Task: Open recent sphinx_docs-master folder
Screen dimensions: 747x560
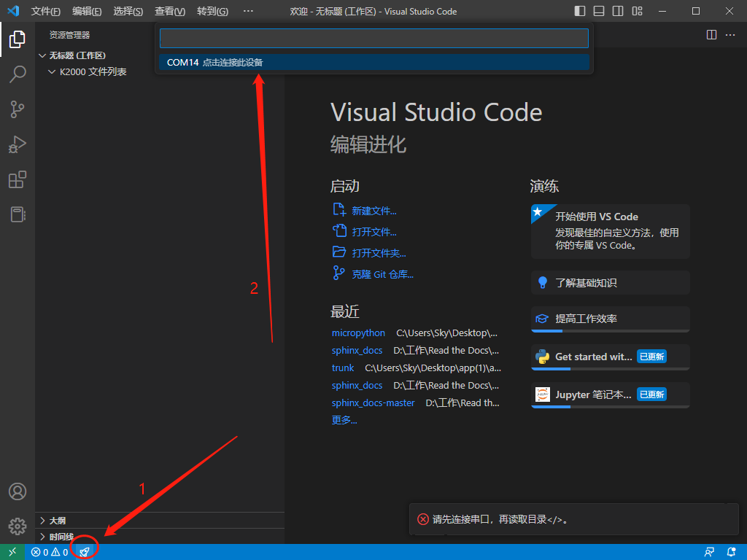Action: click(x=373, y=402)
